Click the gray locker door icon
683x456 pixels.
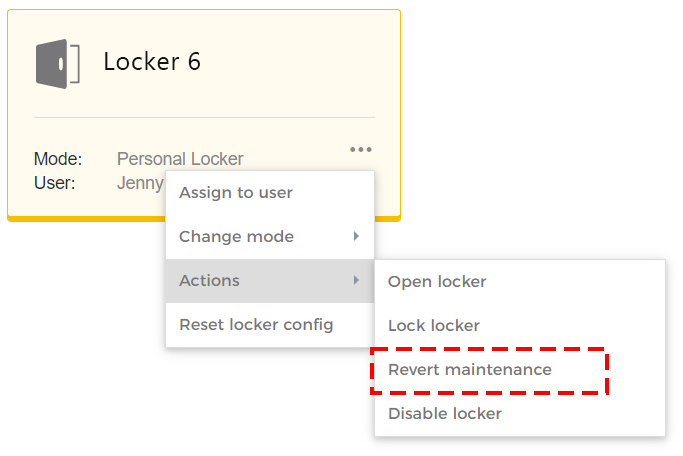coord(57,64)
